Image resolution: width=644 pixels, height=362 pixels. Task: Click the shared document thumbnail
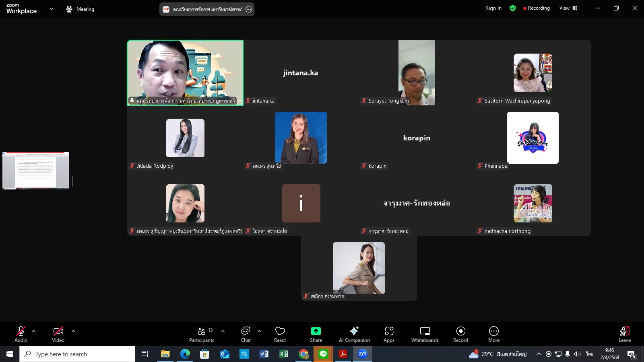(36, 171)
